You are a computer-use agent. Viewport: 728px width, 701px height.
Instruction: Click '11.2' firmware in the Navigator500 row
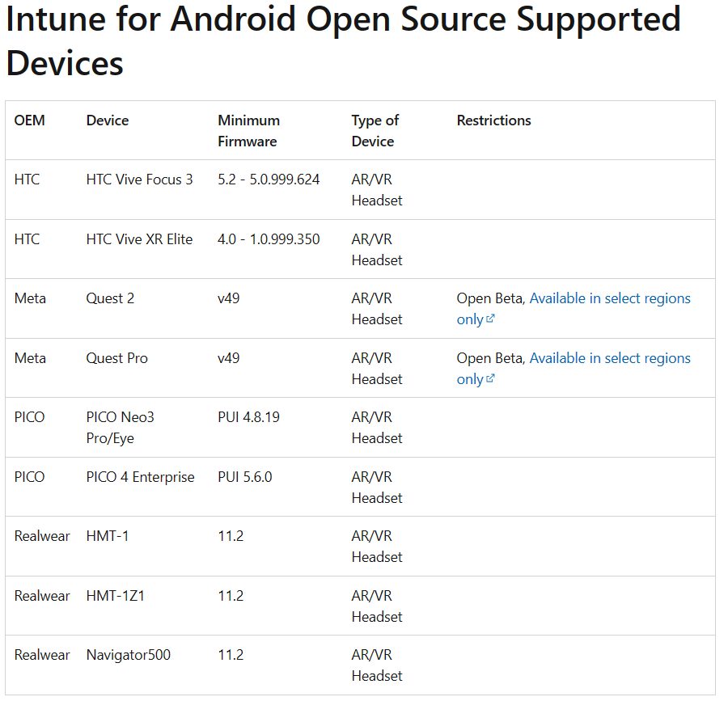(231, 655)
